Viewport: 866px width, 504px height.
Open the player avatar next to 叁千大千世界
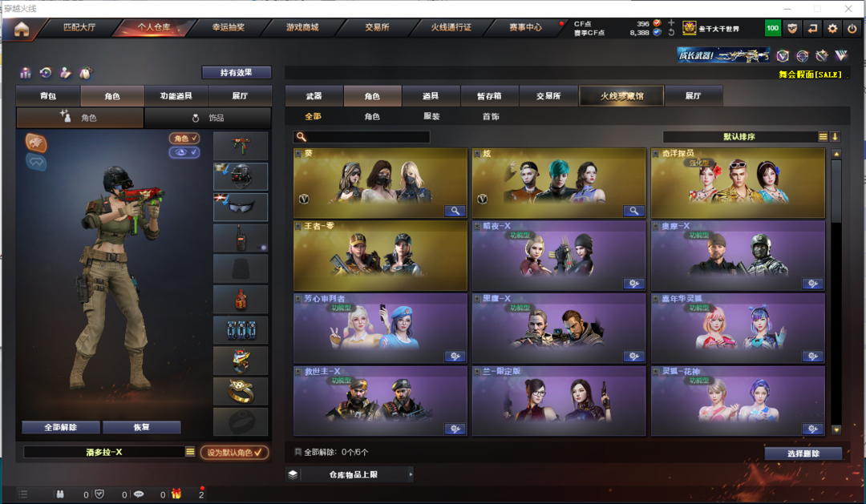pos(690,28)
